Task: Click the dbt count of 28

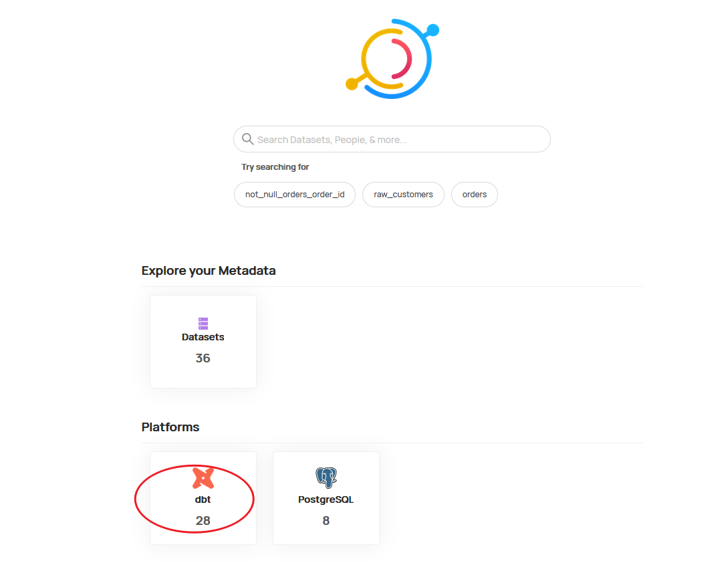Action: tap(203, 520)
